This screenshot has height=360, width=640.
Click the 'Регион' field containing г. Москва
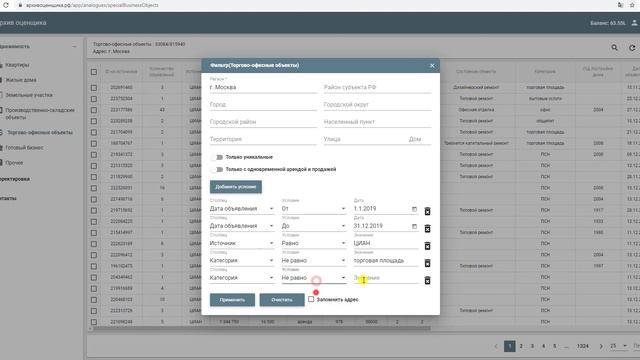[263, 87]
